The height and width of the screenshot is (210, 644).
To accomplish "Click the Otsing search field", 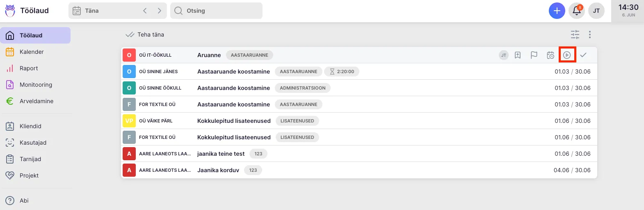I will [x=217, y=11].
